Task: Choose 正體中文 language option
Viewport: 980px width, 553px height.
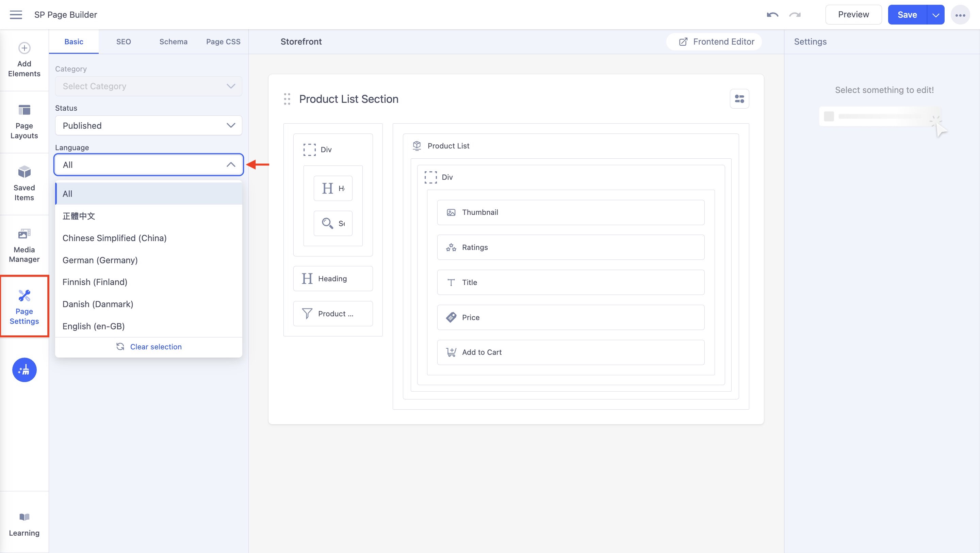Action: coord(148,216)
